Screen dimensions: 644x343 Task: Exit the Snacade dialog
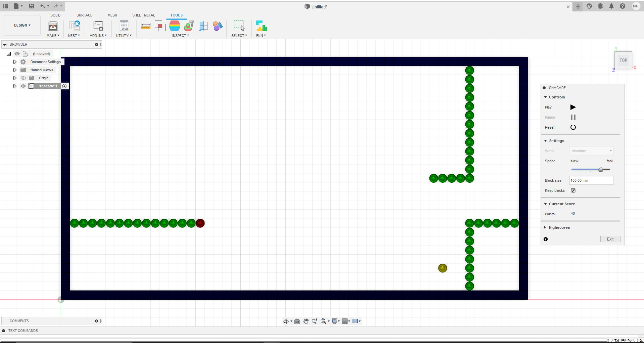click(x=610, y=239)
